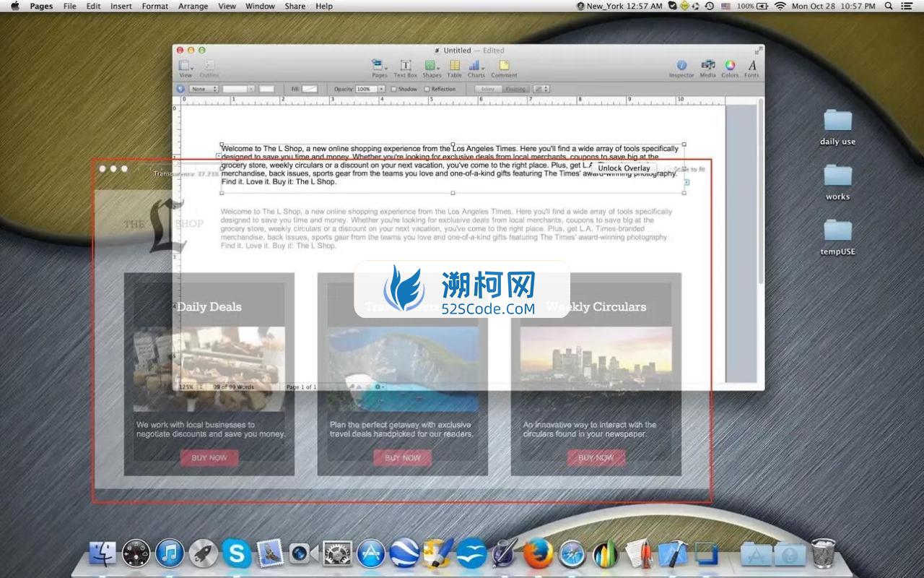Open the daily use folder on desktop
Screen dimensions: 924x578
(837, 127)
